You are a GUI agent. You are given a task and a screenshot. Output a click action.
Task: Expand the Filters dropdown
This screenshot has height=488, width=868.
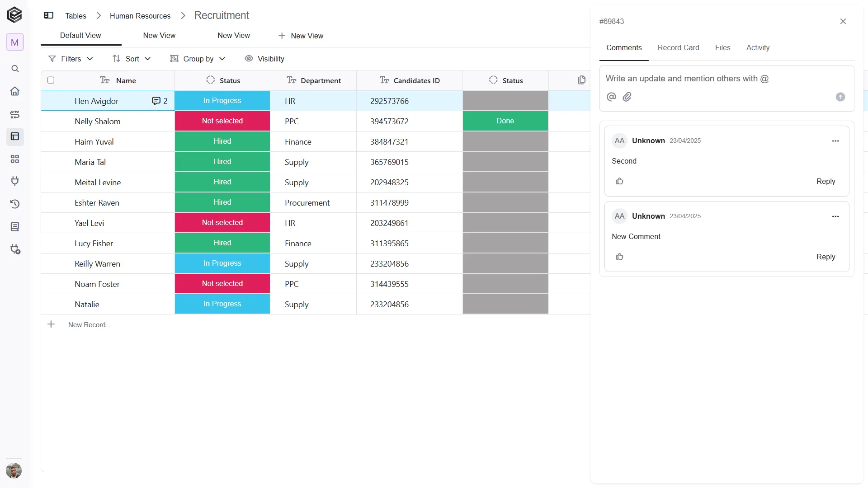tap(71, 59)
